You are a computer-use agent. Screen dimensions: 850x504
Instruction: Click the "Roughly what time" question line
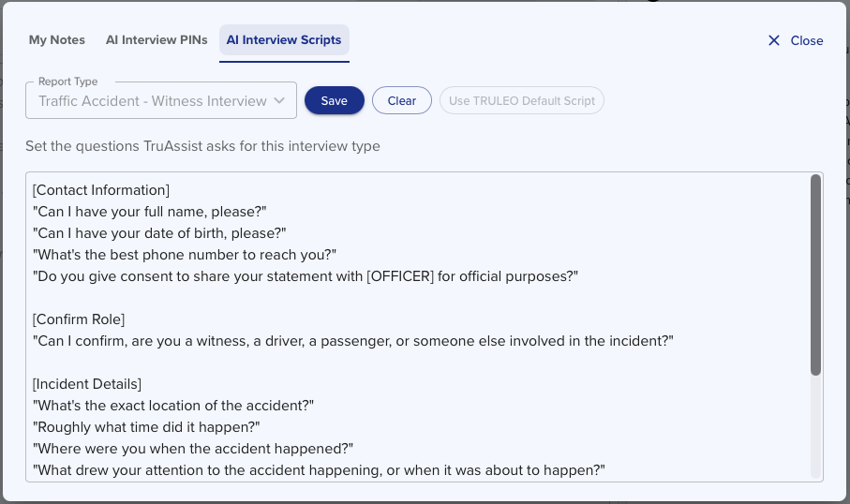(x=146, y=427)
